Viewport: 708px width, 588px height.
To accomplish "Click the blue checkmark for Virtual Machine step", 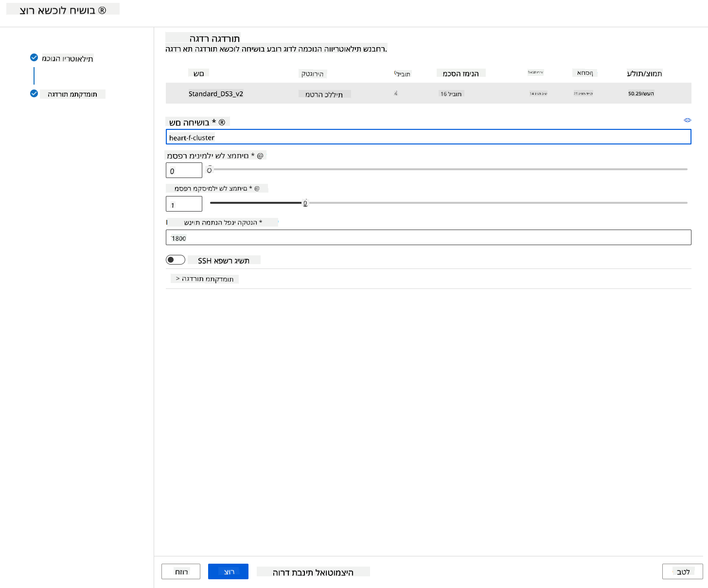I will pos(34,57).
